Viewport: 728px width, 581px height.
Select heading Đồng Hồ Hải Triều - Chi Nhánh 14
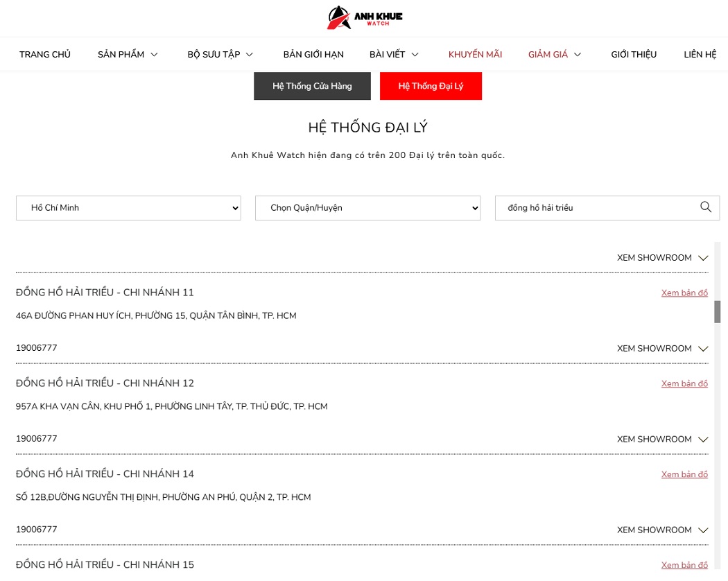105,474
